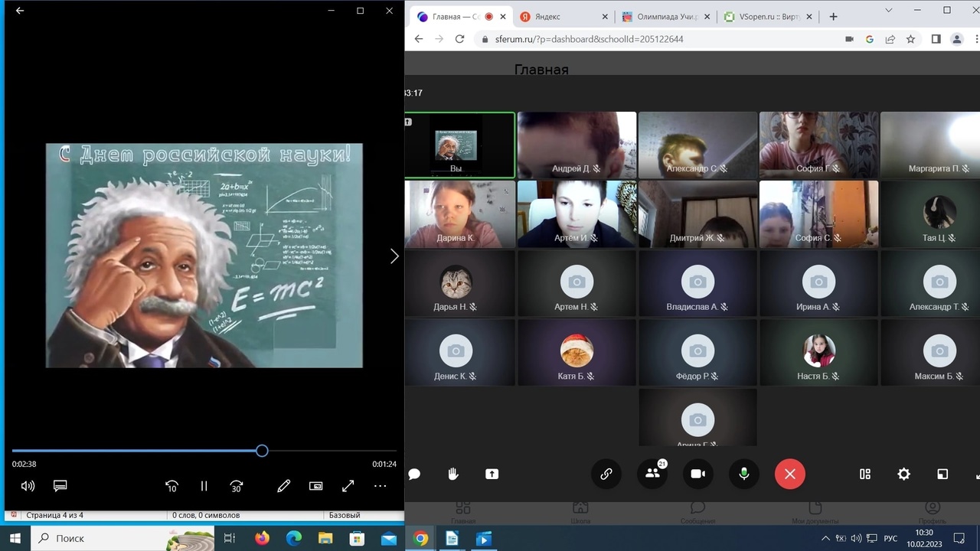Screen dimensions: 980x551
Task: Change the call grid layout
Action: (x=865, y=474)
